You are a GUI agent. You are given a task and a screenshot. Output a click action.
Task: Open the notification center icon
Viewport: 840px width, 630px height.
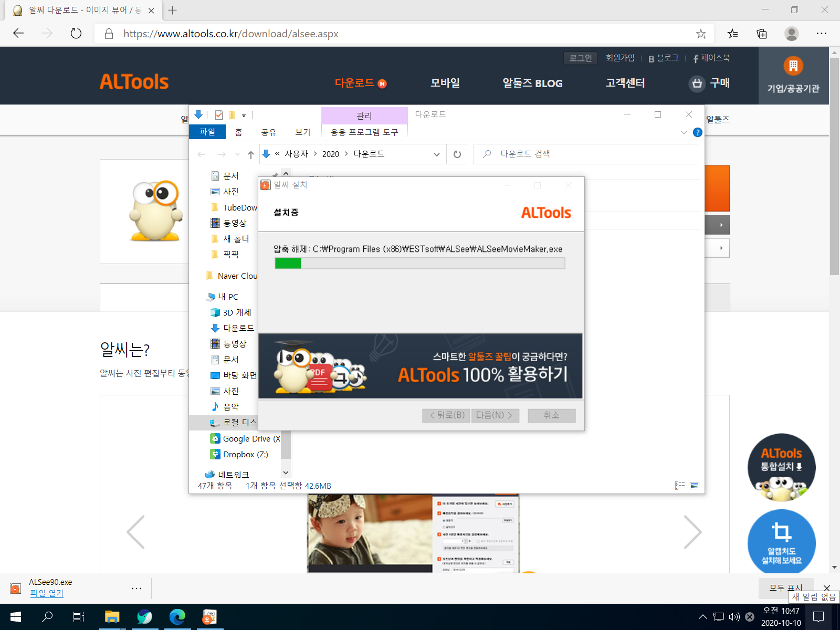[818, 617]
